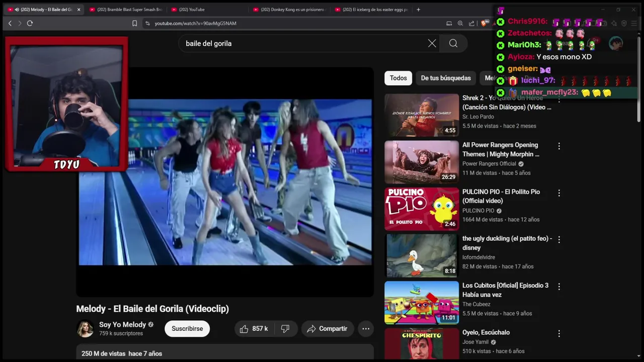Open Brave Shields lion icon
This screenshot has height=362, width=644.
click(x=484, y=23)
